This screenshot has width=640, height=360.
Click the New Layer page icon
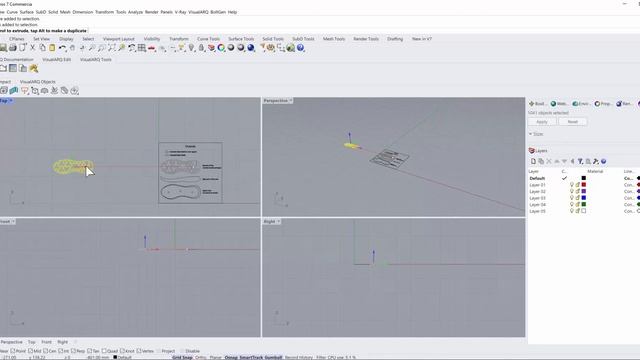tap(533, 161)
